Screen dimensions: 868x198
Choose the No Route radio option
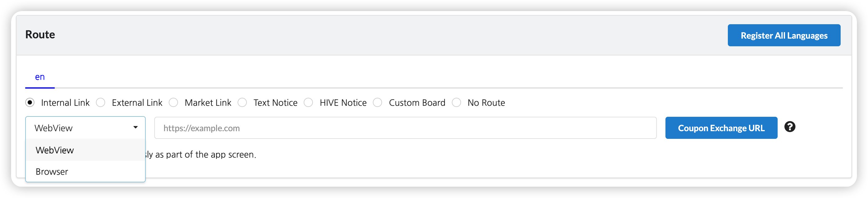click(456, 103)
